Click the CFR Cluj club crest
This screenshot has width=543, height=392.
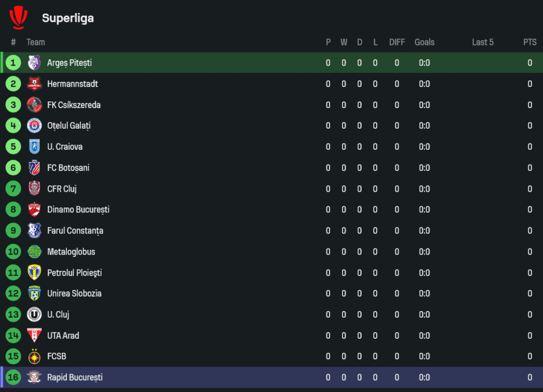34,189
